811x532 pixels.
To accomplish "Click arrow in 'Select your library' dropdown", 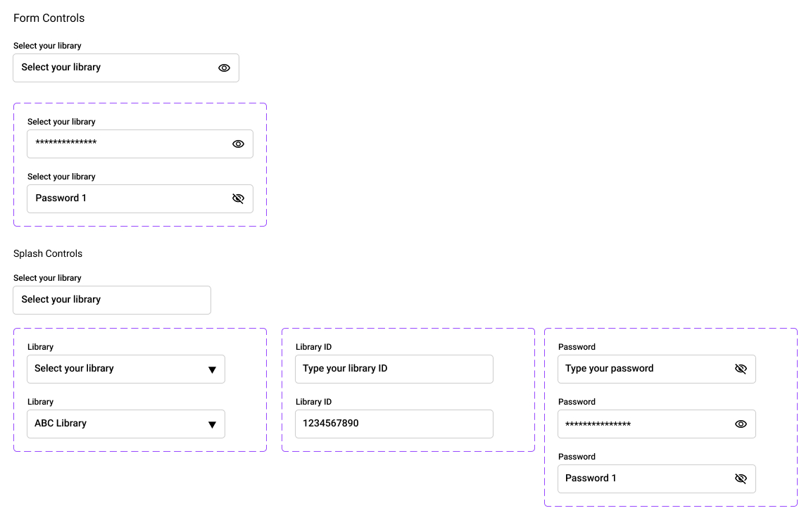I will [x=212, y=369].
